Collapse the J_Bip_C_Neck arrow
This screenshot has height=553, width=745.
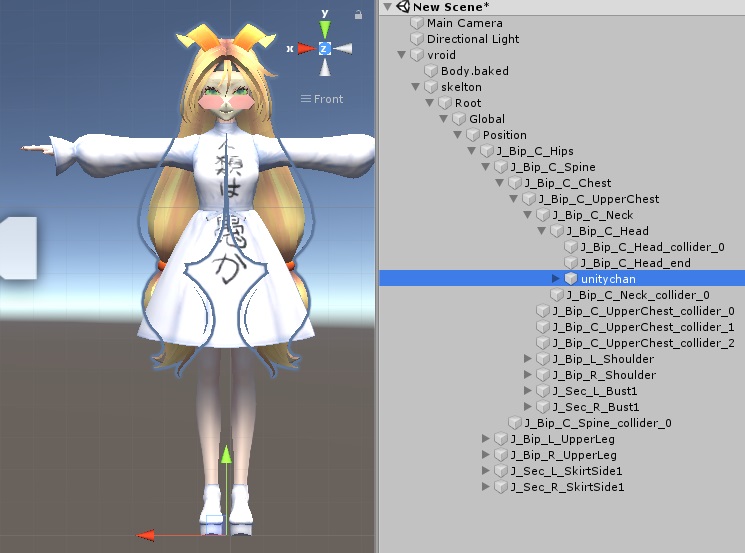tap(528, 215)
